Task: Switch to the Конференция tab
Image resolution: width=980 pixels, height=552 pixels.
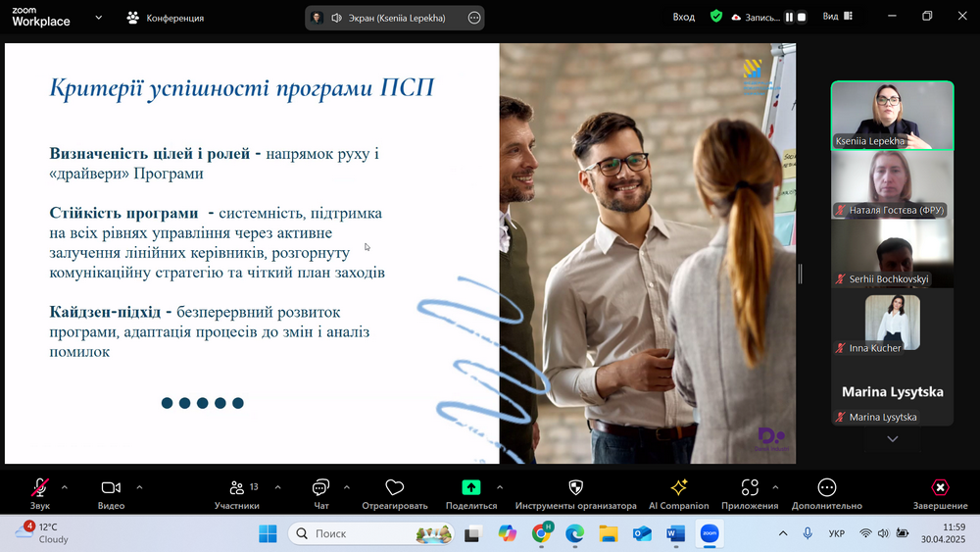Action: click(x=166, y=18)
